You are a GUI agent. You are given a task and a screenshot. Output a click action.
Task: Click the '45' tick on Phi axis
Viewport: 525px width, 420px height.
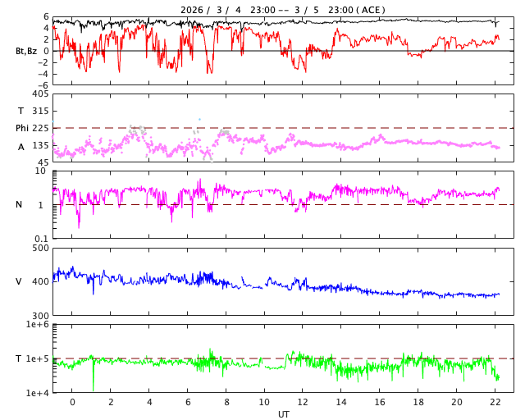tap(43, 162)
